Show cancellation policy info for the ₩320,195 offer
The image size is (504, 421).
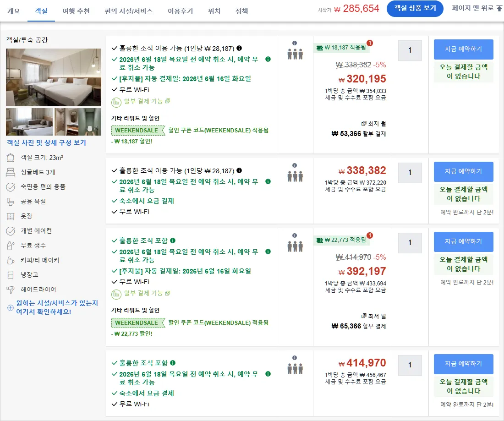[268, 59]
